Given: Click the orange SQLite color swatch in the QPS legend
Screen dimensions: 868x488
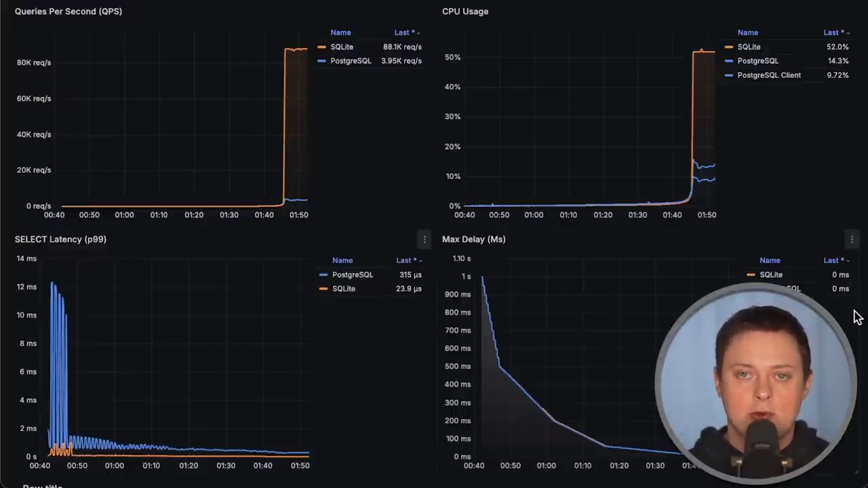Looking at the screenshot, I should (x=322, y=47).
